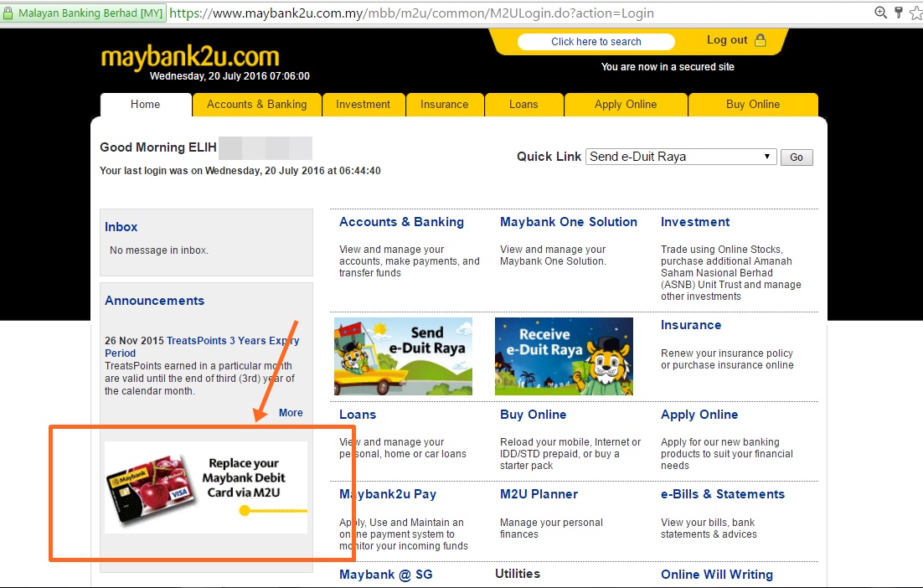
Task: Click the browser zoom magnifier icon
Action: [x=880, y=13]
